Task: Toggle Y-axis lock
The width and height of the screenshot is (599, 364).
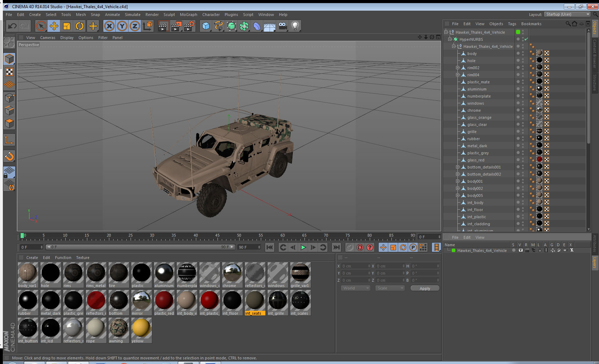Action: [122, 26]
